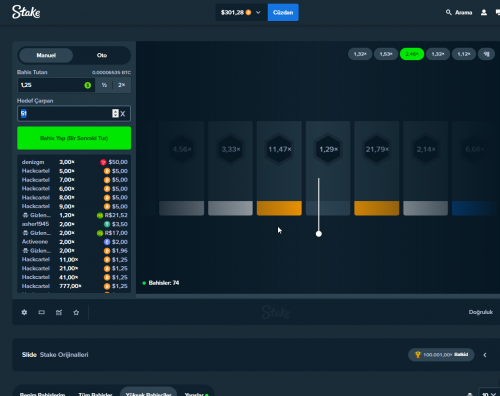This screenshot has height=396, width=500.
Task: Click the denizgm bet row
Action: click(x=74, y=162)
